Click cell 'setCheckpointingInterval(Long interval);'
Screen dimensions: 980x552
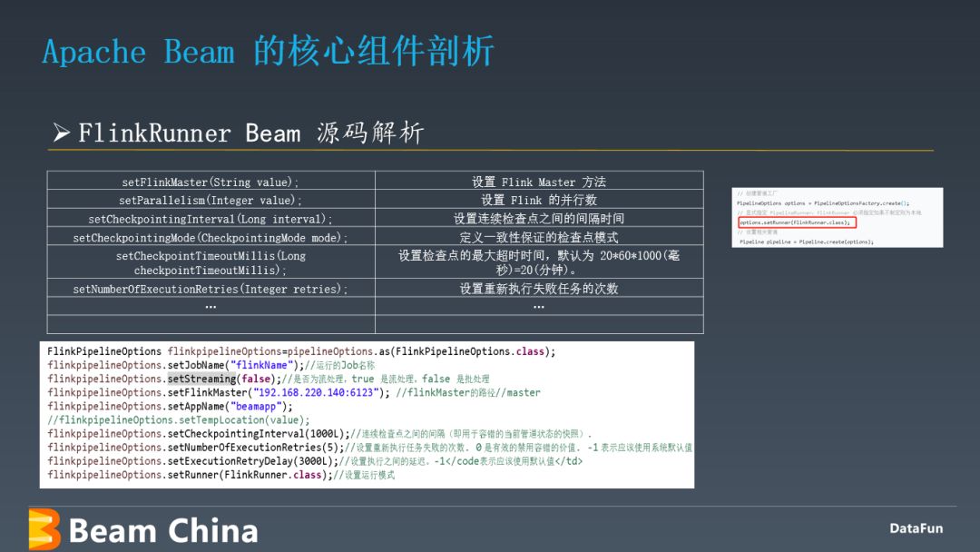pyautogui.click(x=211, y=219)
